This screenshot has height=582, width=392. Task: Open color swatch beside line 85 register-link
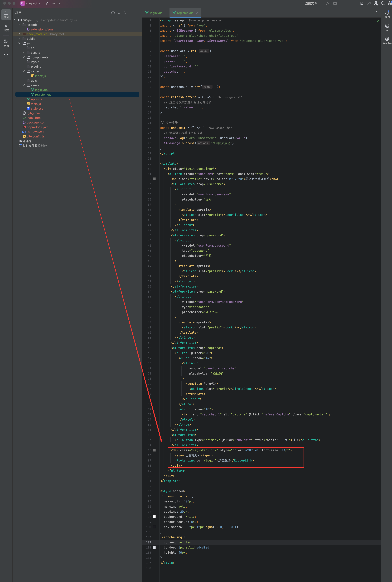point(154,450)
